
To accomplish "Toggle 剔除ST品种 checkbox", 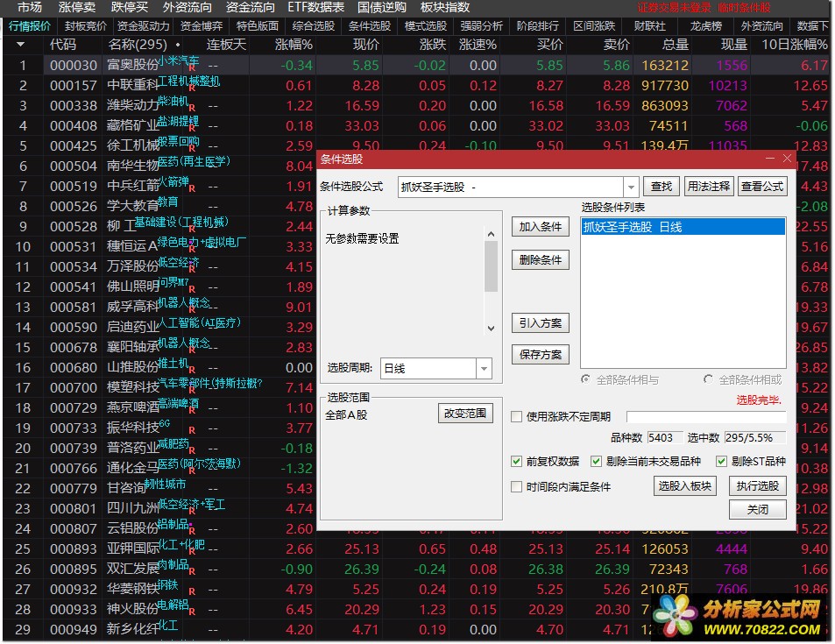I will 721,461.
